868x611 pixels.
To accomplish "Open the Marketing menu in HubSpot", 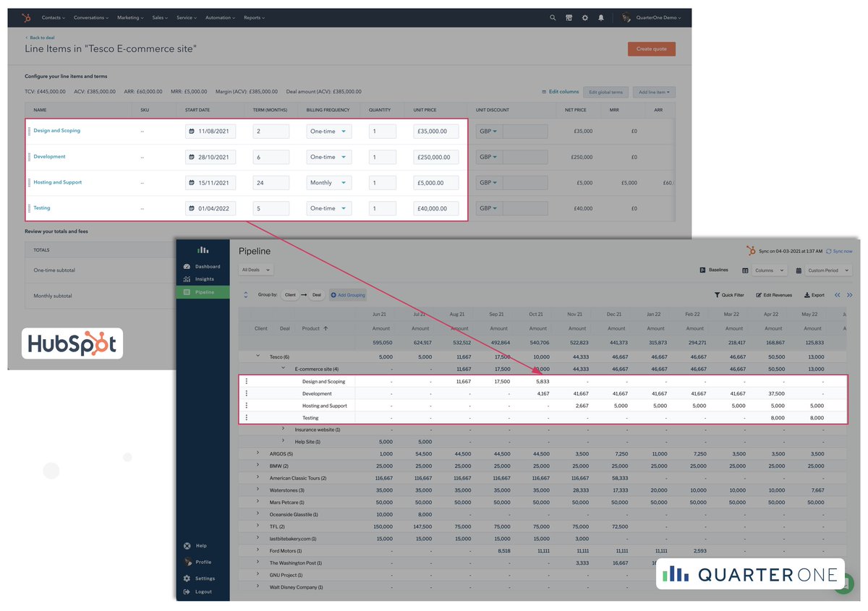I will click(x=130, y=17).
